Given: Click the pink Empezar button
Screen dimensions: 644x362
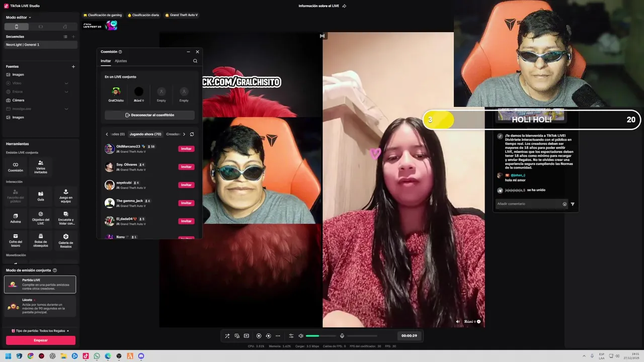Looking at the screenshot, I should point(41,340).
